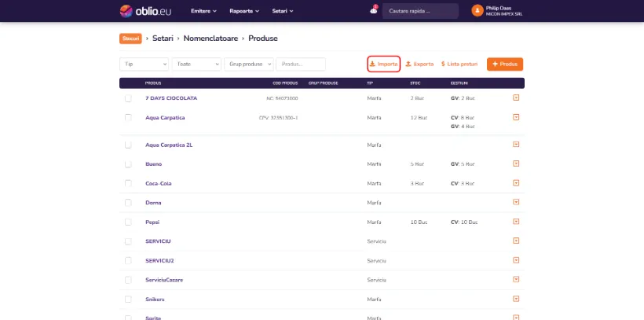This screenshot has height=320, width=644.
Task: Go to Setari in the breadcrumb
Action: [x=163, y=39]
